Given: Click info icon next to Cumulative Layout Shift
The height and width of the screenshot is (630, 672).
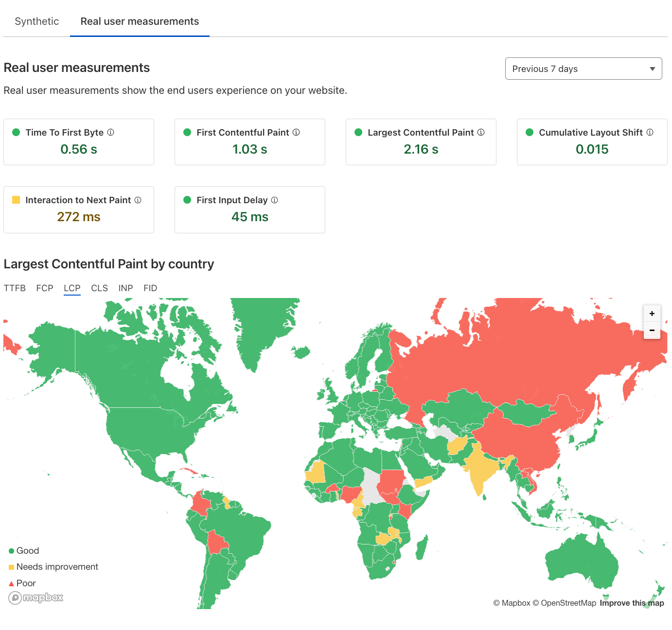Looking at the screenshot, I should [650, 132].
